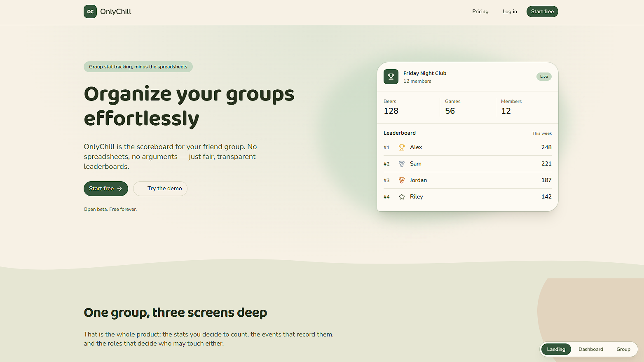Click the Members stat value 12
Screen dimensions: 644x362
pos(506,111)
